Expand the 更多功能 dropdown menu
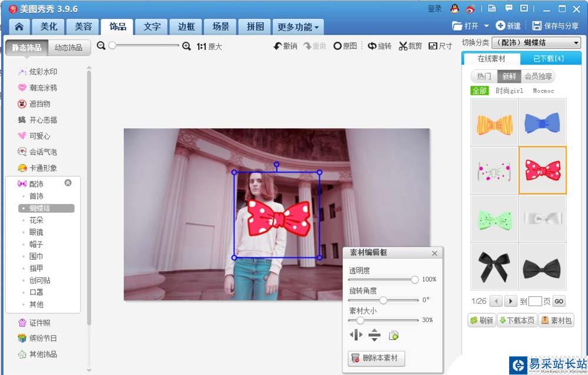 [x=298, y=26]
